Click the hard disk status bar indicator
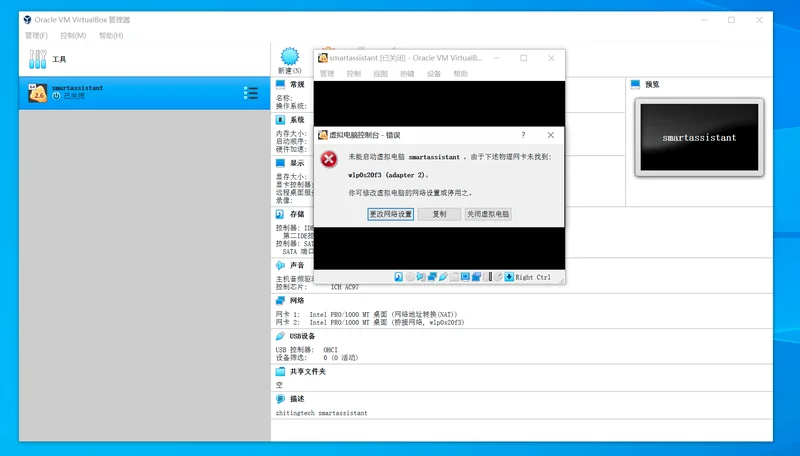The image size is (800, 456). (398, 277)
